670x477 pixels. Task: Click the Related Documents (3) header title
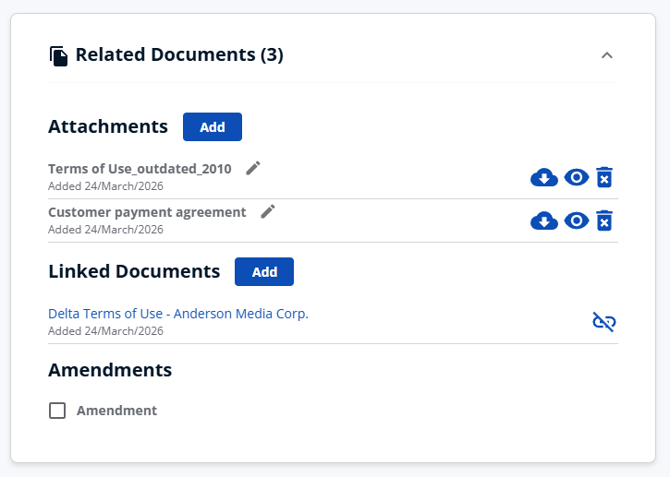click(x=179, y=55)
